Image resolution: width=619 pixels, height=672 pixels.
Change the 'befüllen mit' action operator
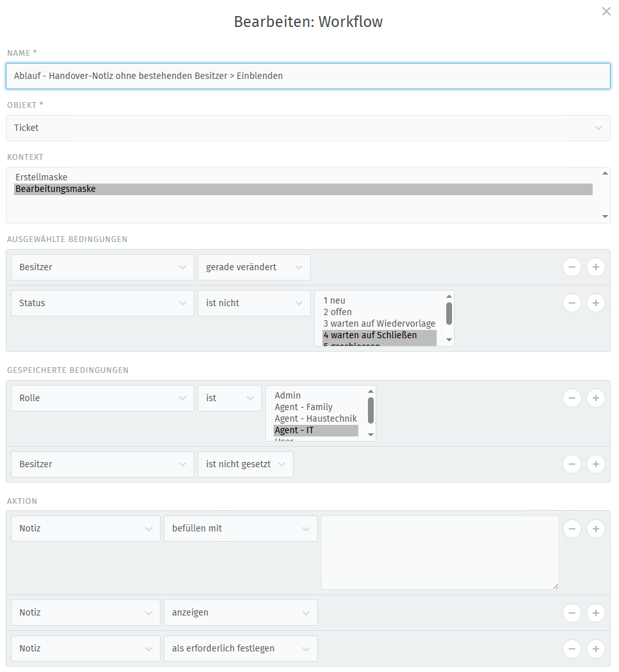(x=240, y=528)
